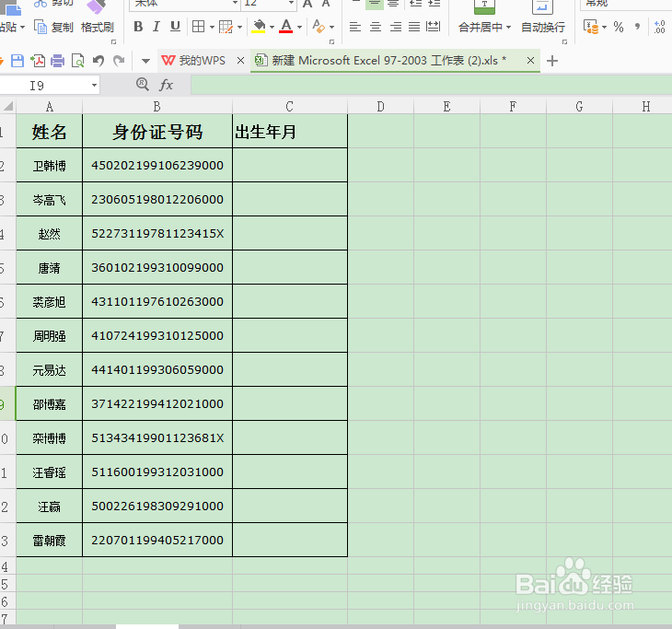Click clipboard group dialog launcher

pyautogui.click(x=114, y=42)
